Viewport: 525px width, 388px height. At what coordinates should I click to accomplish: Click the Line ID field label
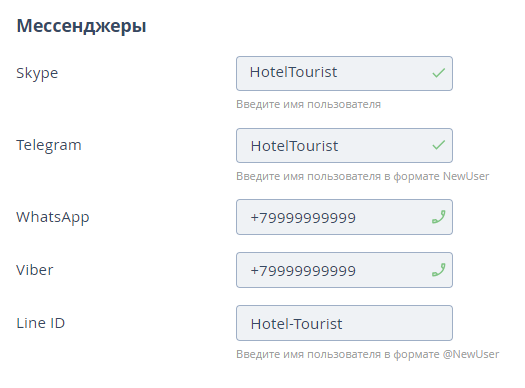[41, 323]
